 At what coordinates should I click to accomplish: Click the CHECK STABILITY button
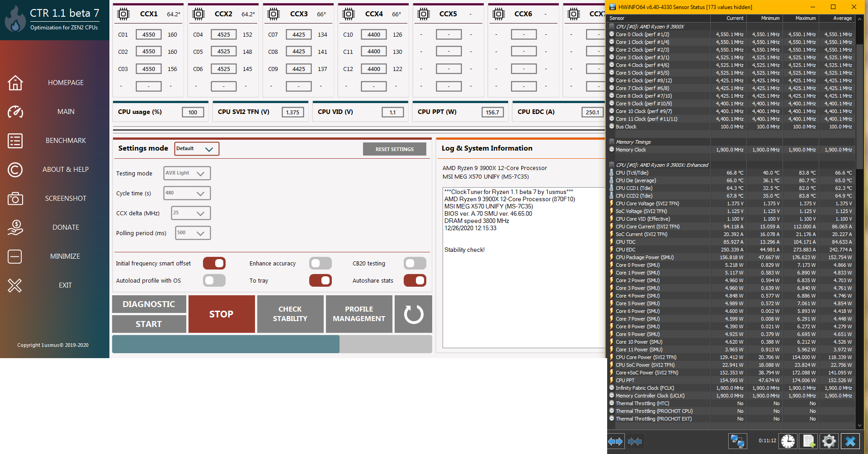(x=290, y=314)
